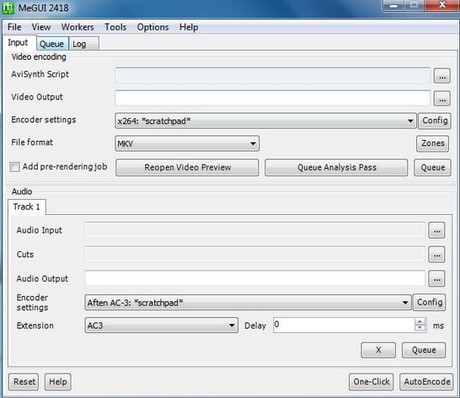Decrease the audio Delay value
Screen dimensions: 460x398
[x=420, y=328]
